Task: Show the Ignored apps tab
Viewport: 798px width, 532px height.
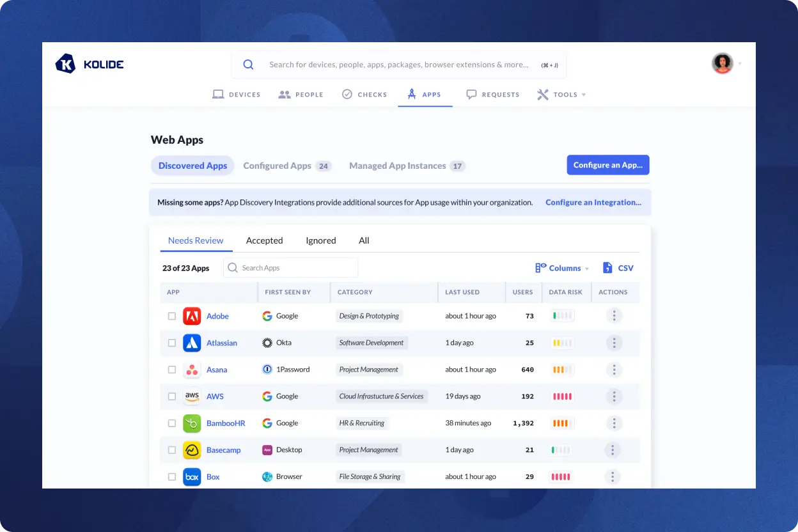Action: coord(321,240)
